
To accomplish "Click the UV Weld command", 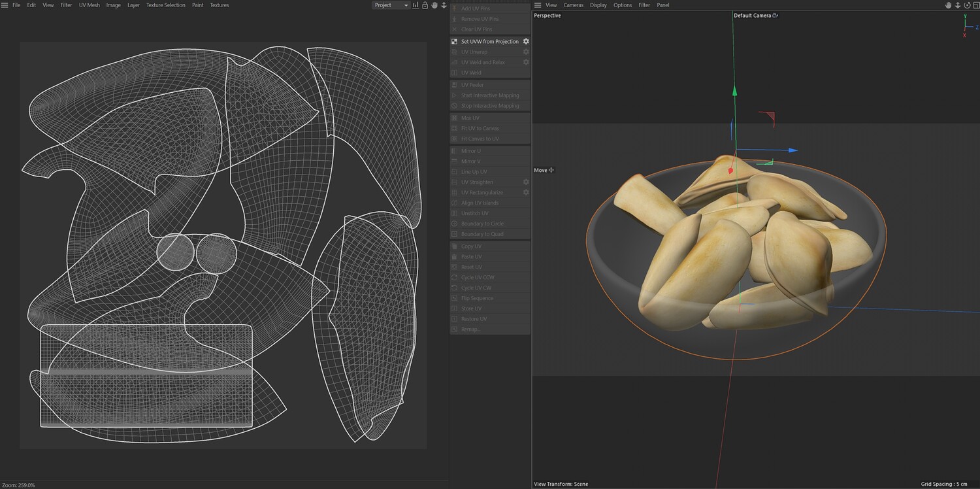I will (x=490, y=73).
